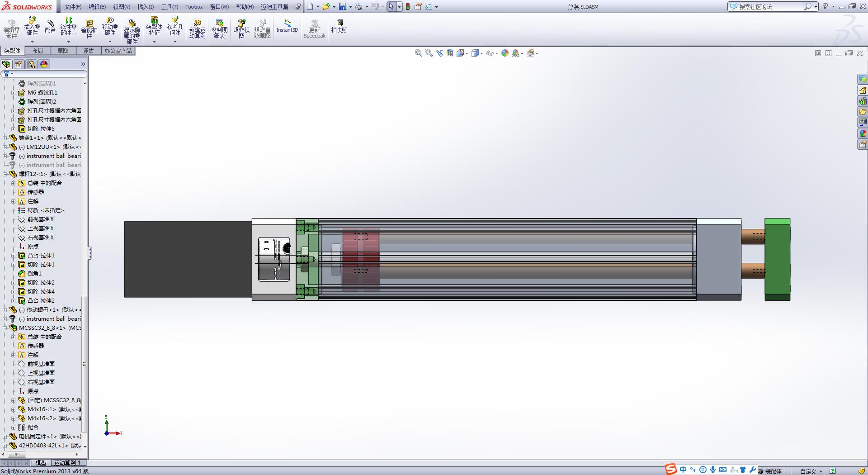Click the feature tree horizontal scrollbar

pos(17,454)
